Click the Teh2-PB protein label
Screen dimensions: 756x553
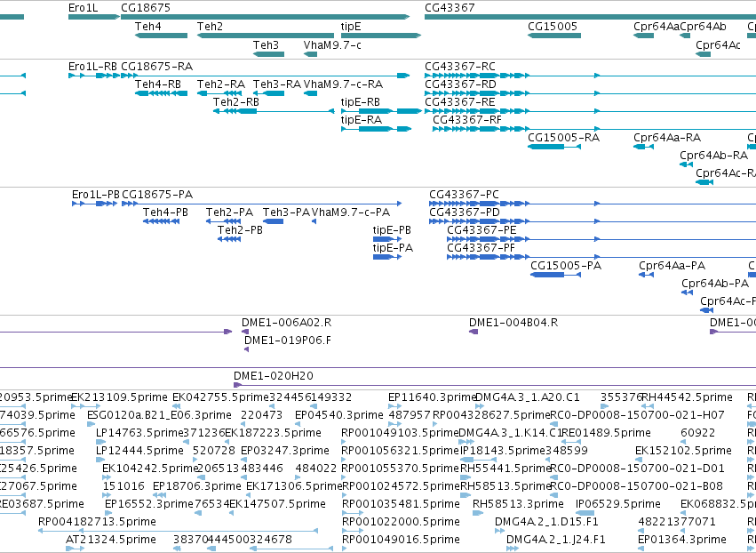click(x=240, y=230)
